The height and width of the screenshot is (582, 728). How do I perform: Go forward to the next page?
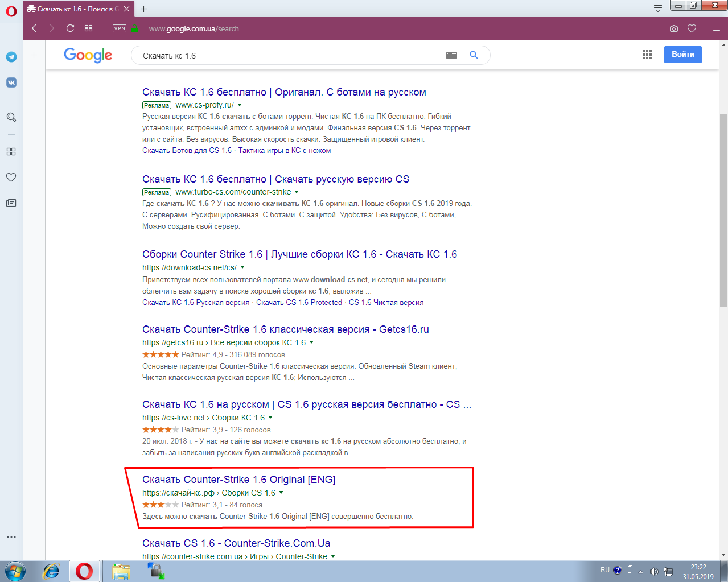click(52, 28)
